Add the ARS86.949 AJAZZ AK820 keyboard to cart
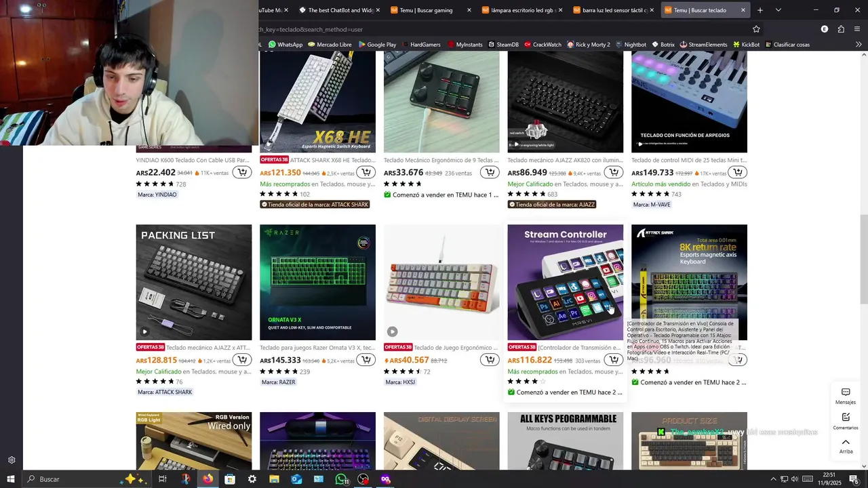The image size is (868, 488). coord(614,172)
